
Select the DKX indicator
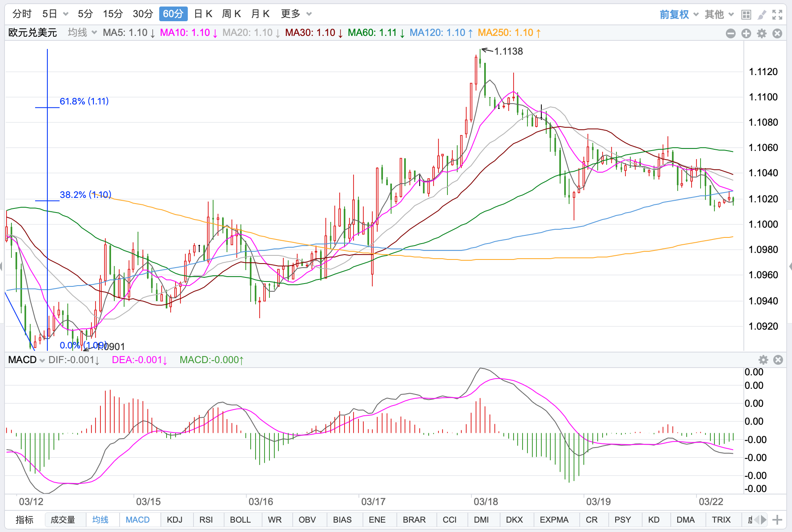[x=515, y=520]
